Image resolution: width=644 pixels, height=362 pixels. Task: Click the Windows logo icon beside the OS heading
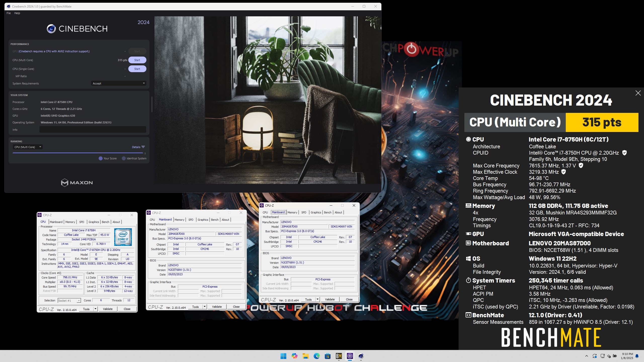point(468,259)
